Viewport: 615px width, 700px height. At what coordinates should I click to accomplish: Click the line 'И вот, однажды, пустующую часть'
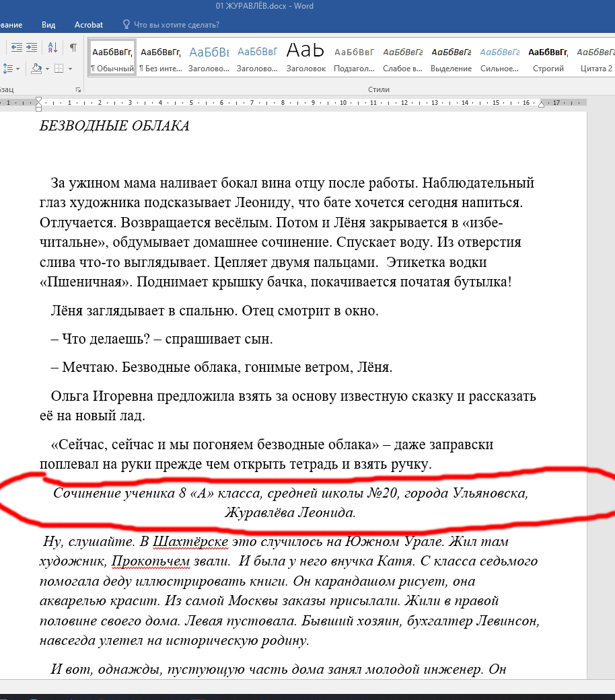tap(279, 669)
